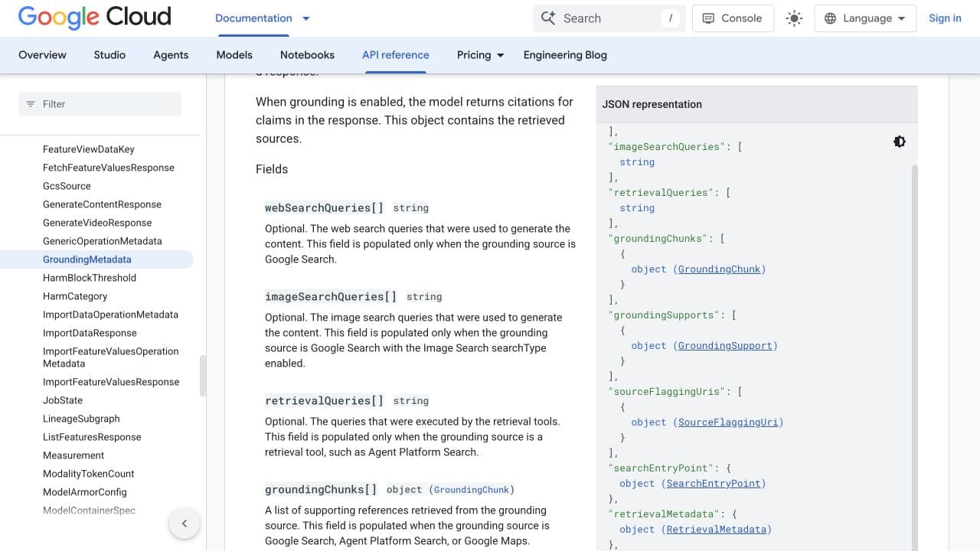Open GenerateVideoResponse sidebar entry
Image resolution: width=980 pixels, height=551 pixels.
[x=97, y=223]
